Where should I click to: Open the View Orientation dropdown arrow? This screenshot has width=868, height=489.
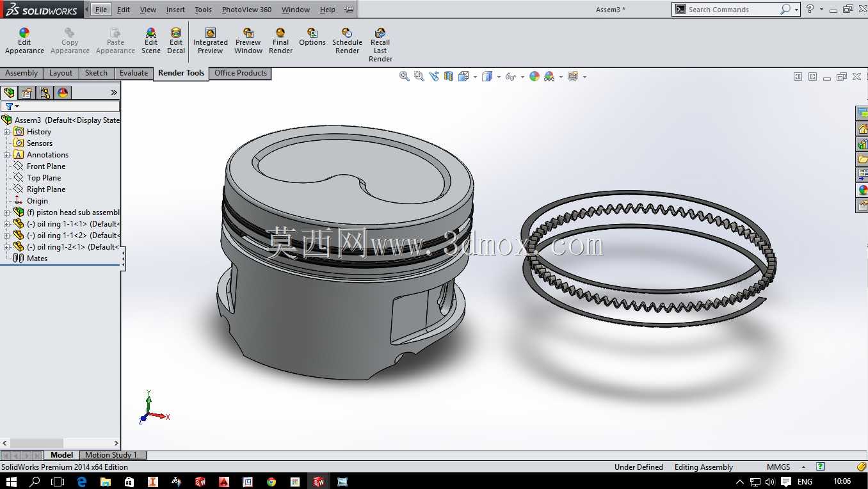[x=475, y=77]
